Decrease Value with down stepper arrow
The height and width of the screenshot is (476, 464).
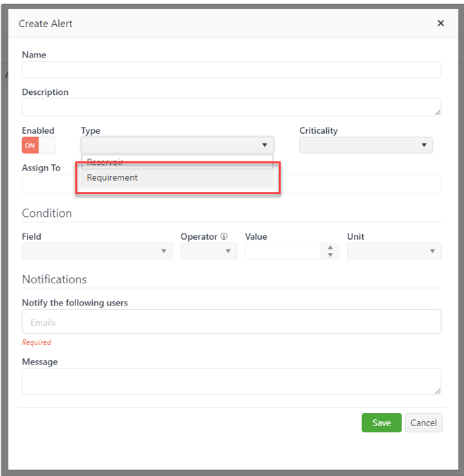point(330,255)
